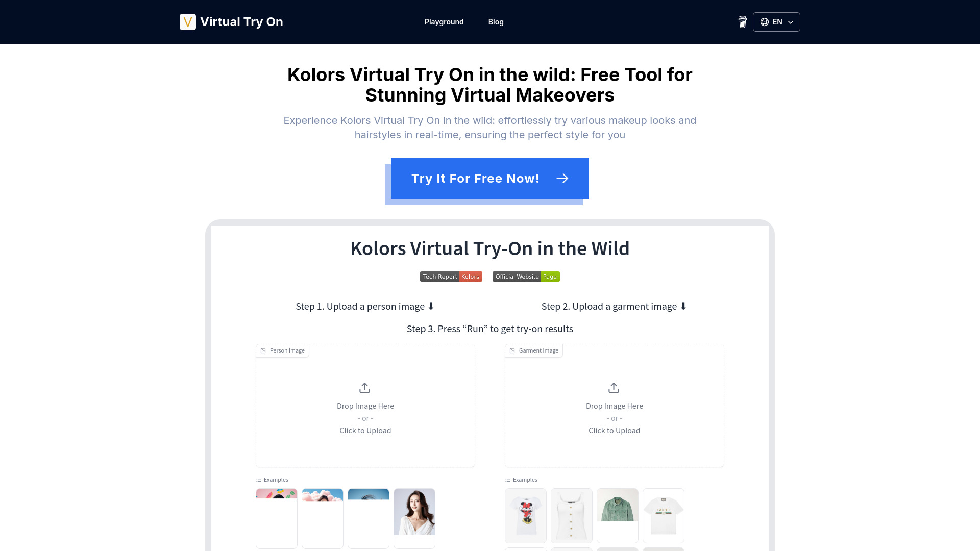The width and height of the screenshot is (980, 551).
Task: Click the Examples list icon near person upload
Action: tap(259, 479)
